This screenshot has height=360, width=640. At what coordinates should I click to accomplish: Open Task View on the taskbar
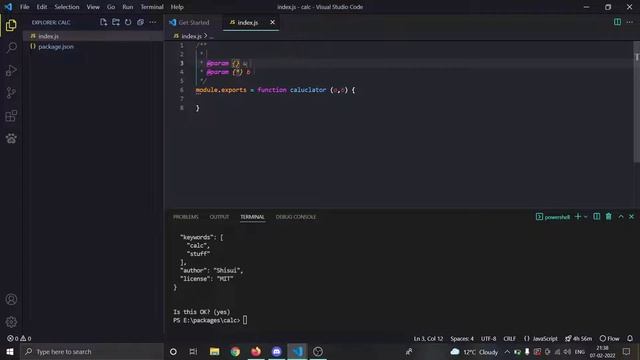193,351
